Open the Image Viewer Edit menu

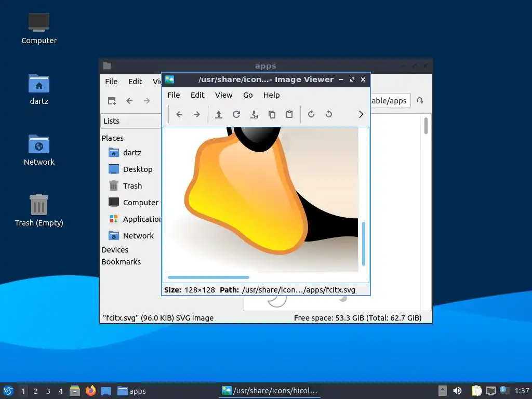click(x=197, y=95)
